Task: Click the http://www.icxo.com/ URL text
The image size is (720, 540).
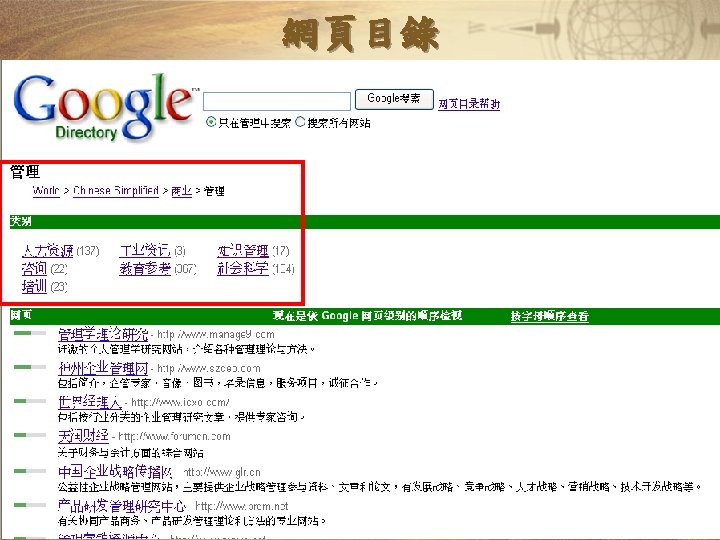Action: [180, 403]
